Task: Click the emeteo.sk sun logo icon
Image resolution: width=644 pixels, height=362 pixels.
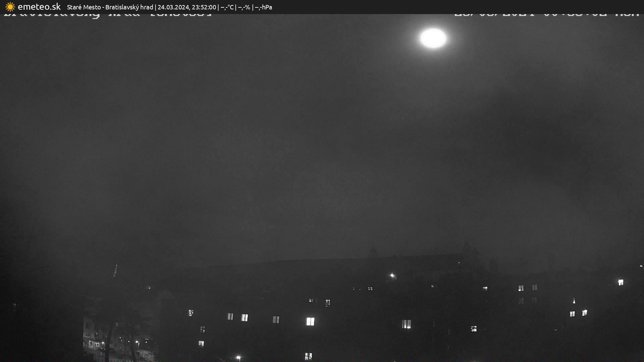Action: 10,7
